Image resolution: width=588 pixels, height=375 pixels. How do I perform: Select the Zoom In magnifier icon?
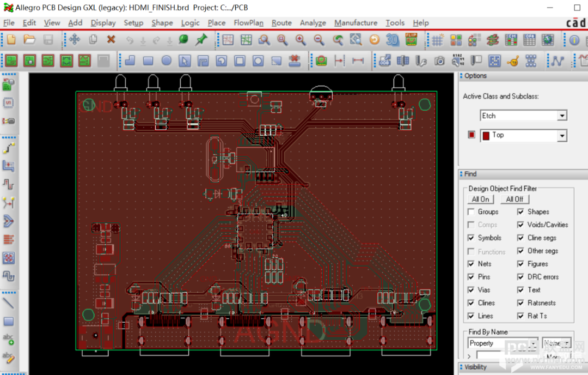point(301,39)
